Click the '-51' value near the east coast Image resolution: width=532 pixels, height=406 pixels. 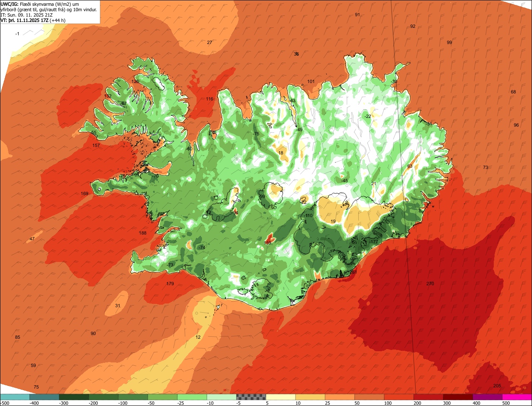click(x=429, y=124)
